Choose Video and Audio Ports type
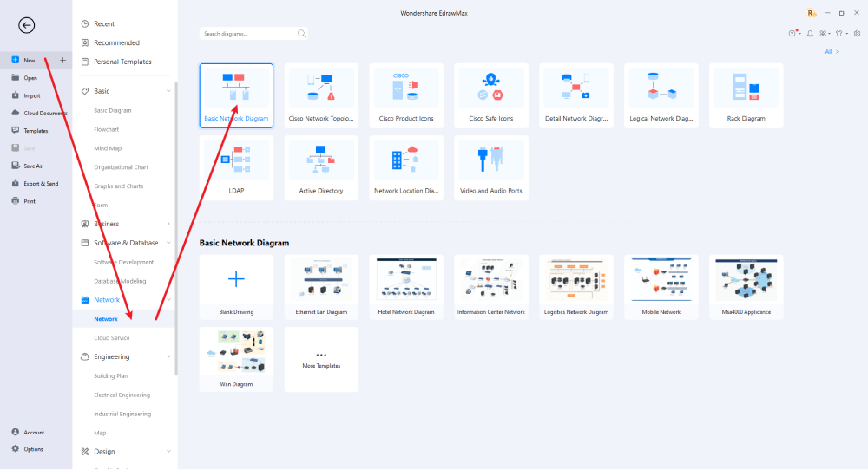Image resolution: width=868 pixels, height=470 pixels. point(491,168)
